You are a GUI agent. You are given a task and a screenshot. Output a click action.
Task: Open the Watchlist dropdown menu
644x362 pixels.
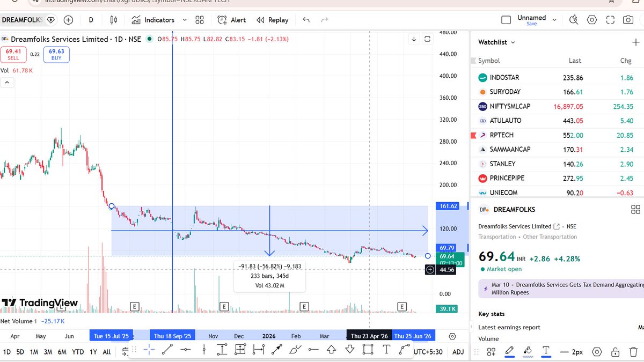496,42
